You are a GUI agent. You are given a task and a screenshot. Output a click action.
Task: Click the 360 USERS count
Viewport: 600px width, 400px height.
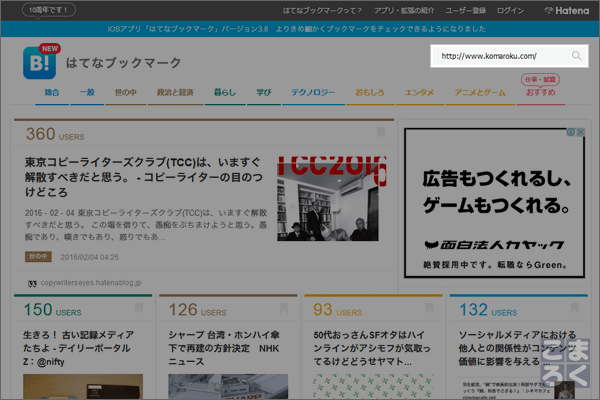55,134
